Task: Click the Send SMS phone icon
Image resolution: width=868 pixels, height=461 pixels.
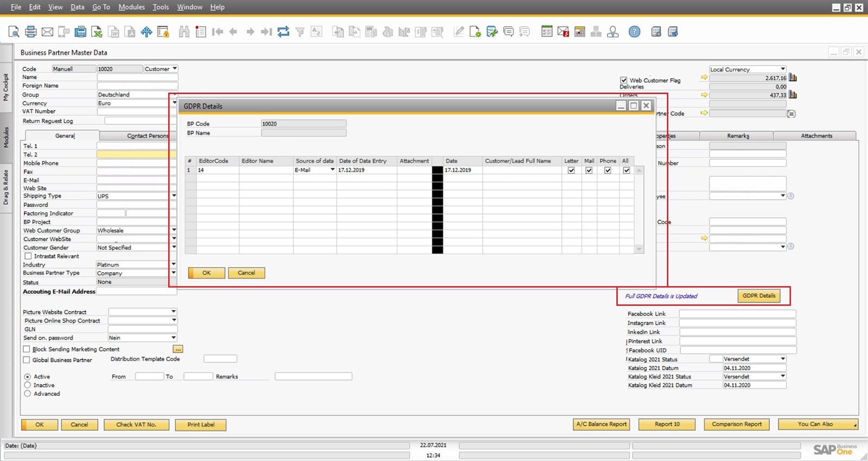Action: [64, 32]
